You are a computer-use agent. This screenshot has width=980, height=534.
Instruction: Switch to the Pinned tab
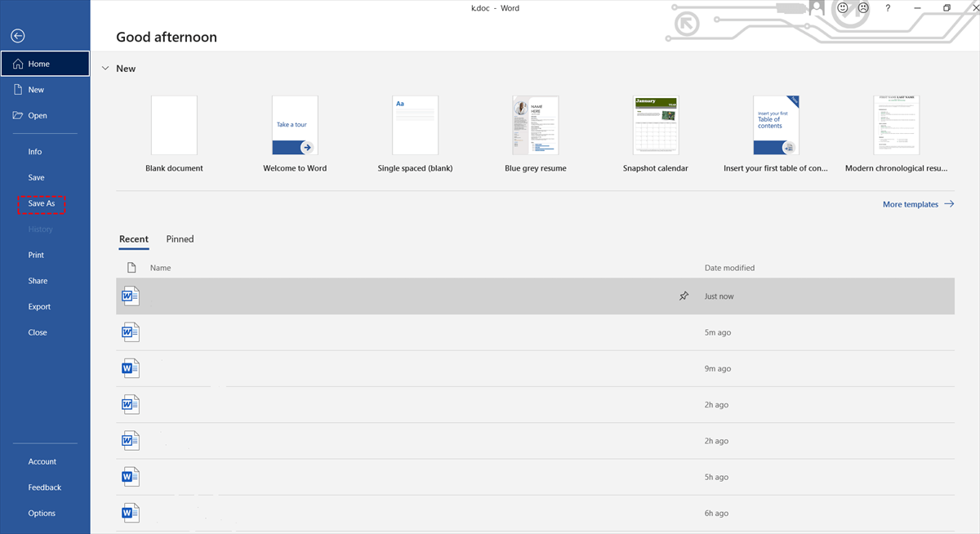click(180, 238)
